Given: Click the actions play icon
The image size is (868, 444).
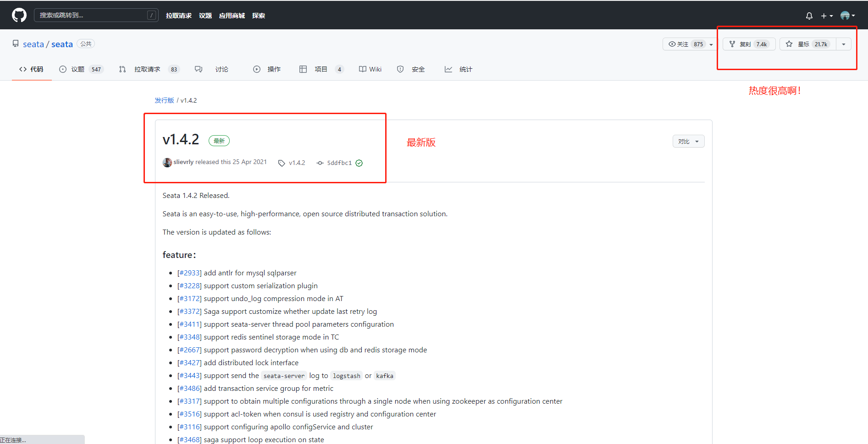Looking at the screenshot, I should [257, 69].
